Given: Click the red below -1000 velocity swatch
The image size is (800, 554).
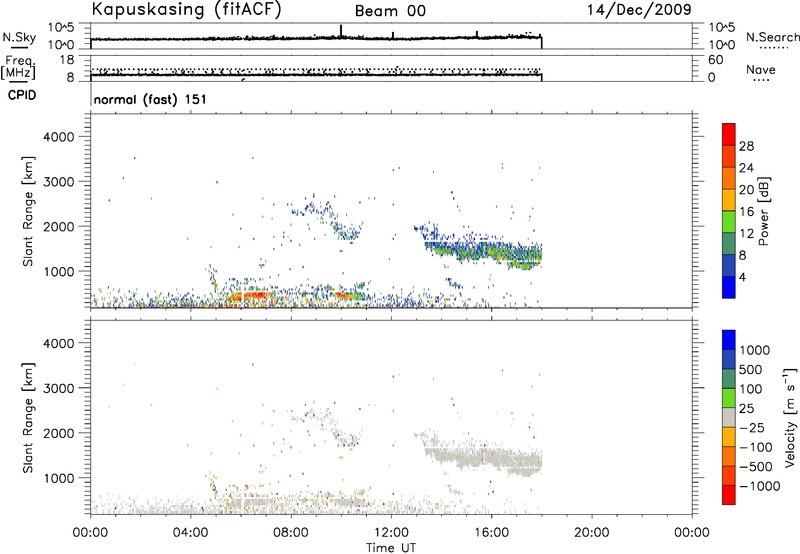Looking at the screenshot, I should pos(729,495).
